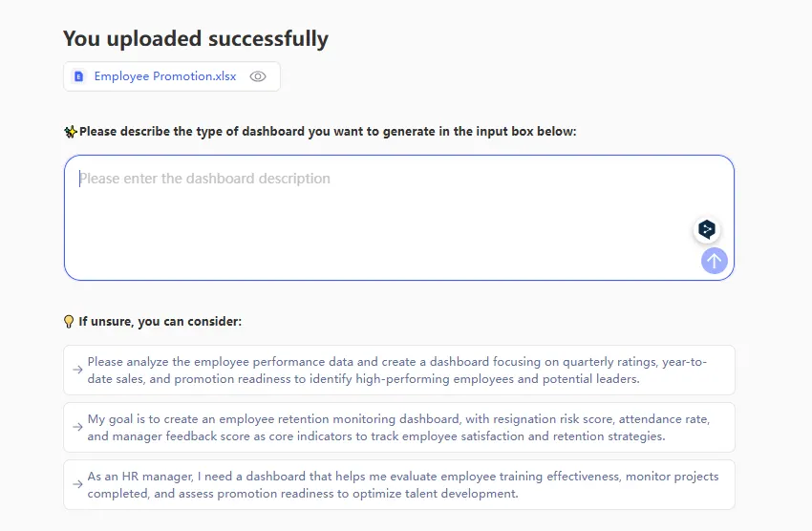Click the 'Please enter the dashboard description' placeholder

click(204, 179)
